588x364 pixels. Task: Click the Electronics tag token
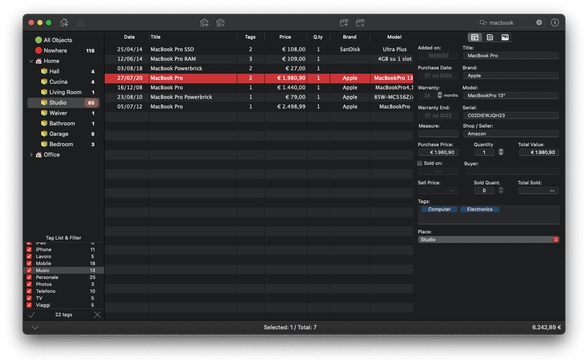480,209
